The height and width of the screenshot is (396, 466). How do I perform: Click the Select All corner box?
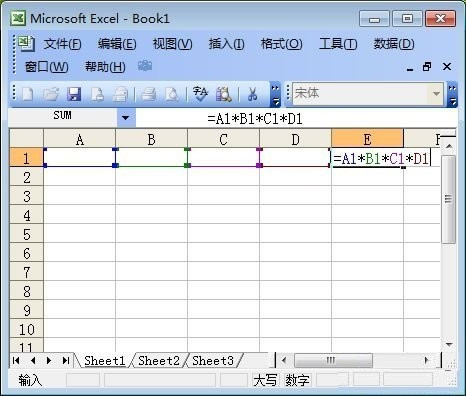click(x=26, y=139)
